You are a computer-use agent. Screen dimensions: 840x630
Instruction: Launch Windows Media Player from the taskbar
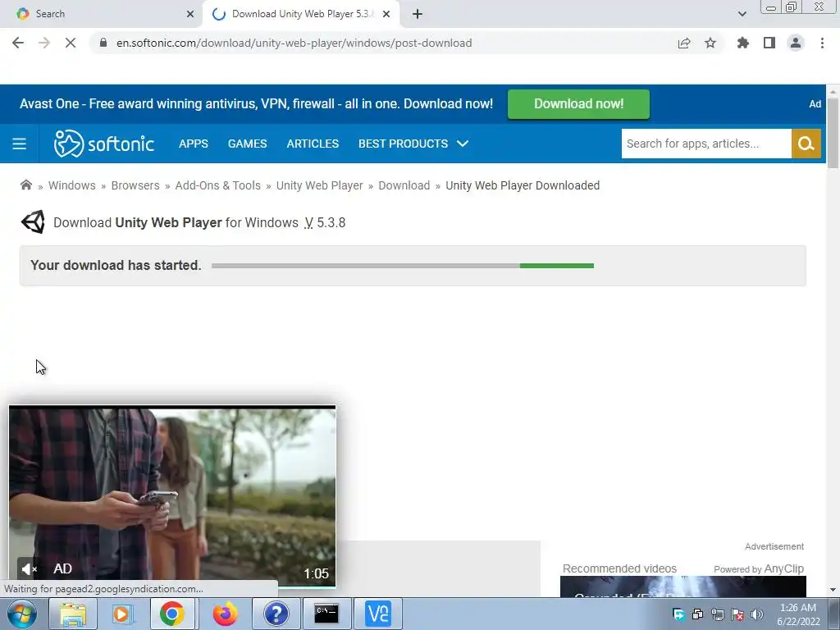tap(121, 614)
